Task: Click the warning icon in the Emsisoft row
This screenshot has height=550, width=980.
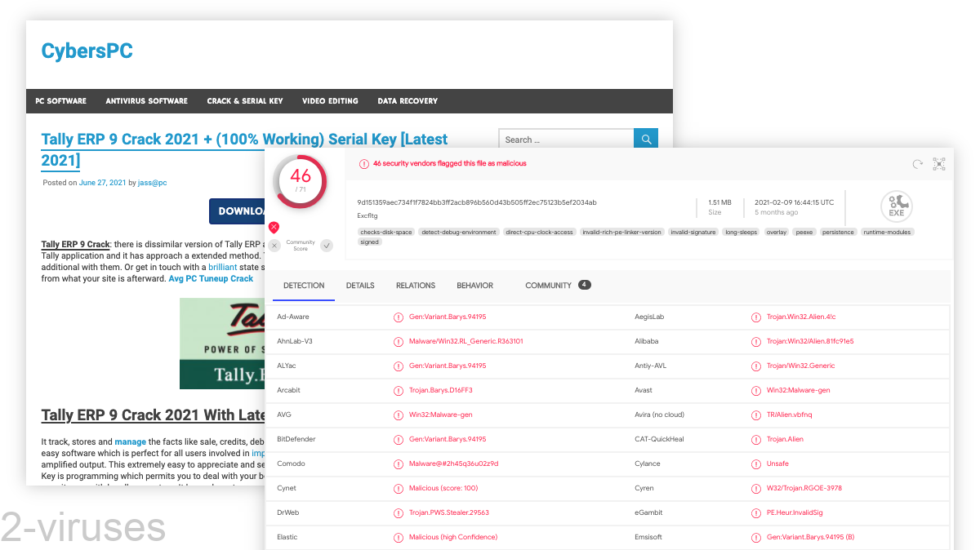Action: (x=756, y=537)
